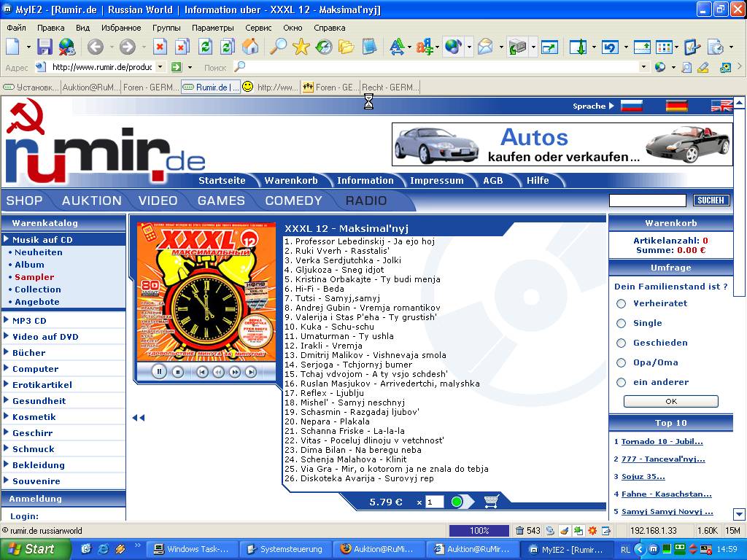Image resolution: width=747 pixels, height=560 pixels.
Task: Select the Verheiratet poll option
Action: (622, 303)
